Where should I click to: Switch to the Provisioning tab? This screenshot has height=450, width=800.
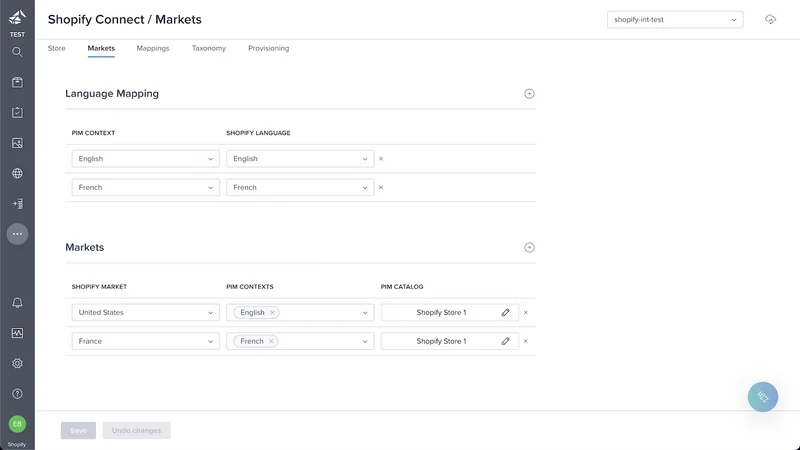tap(268, 48)
